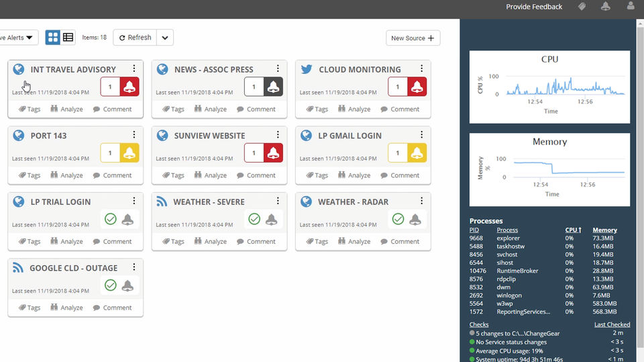Image resolution: width=644 pixels, height=362 pixels.
Task: Click the red alert bell on SUNVIEW WEBSITE
Action: coord(273,153)
